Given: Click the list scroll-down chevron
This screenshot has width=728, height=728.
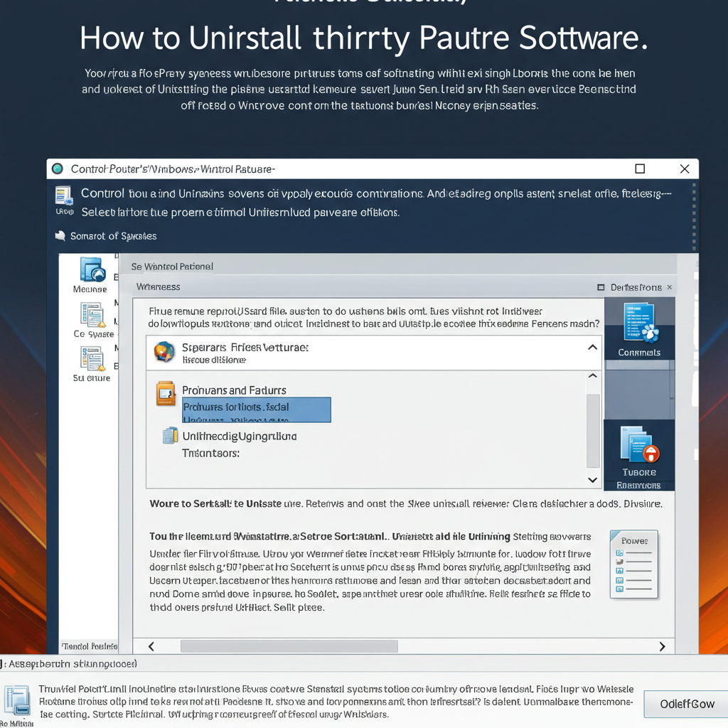Looking at the screenshot, I should click(593, 480).
